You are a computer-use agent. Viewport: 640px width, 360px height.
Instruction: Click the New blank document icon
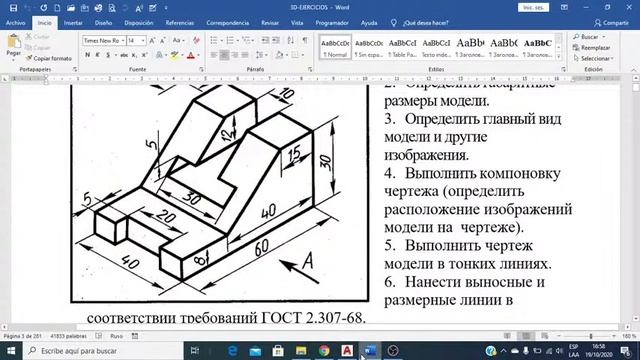57,8
